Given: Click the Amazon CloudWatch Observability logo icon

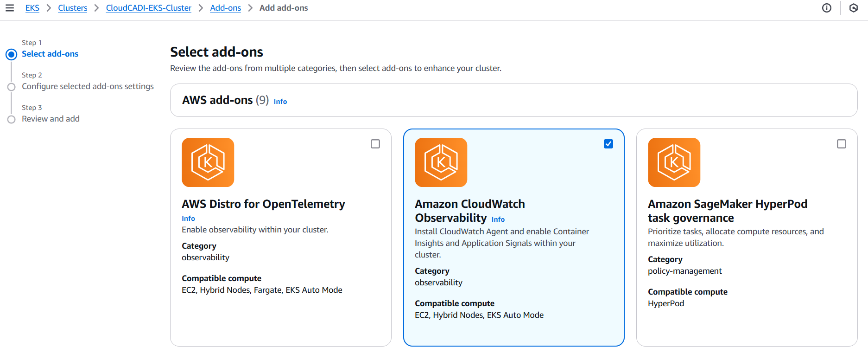Looking at the screenshot, I should (441, 162).
